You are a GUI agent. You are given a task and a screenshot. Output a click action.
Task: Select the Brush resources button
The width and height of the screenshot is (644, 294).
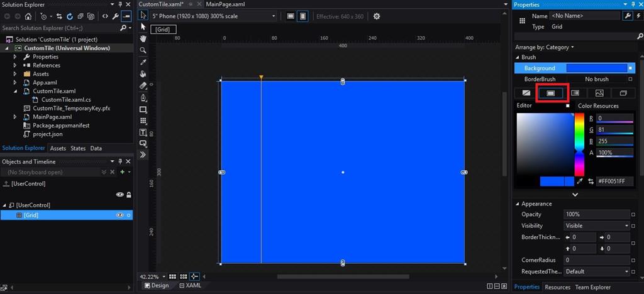tap(623, 93)
